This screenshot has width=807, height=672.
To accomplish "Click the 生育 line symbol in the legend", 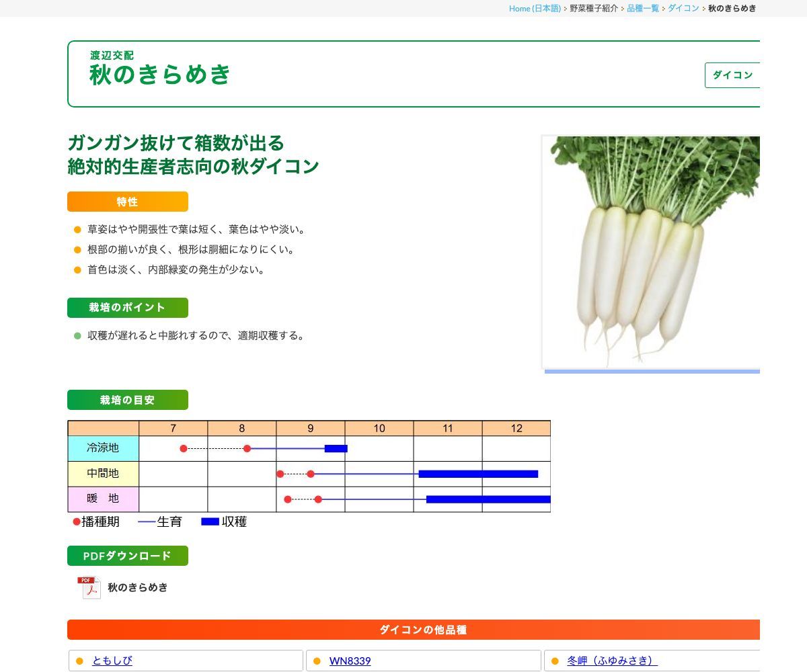I will click(145, 521).
